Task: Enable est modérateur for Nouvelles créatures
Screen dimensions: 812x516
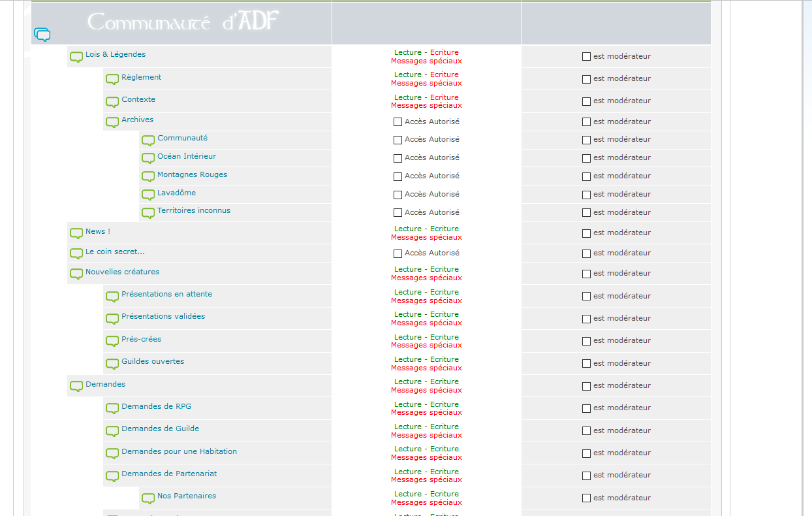Action: [586, 274]
